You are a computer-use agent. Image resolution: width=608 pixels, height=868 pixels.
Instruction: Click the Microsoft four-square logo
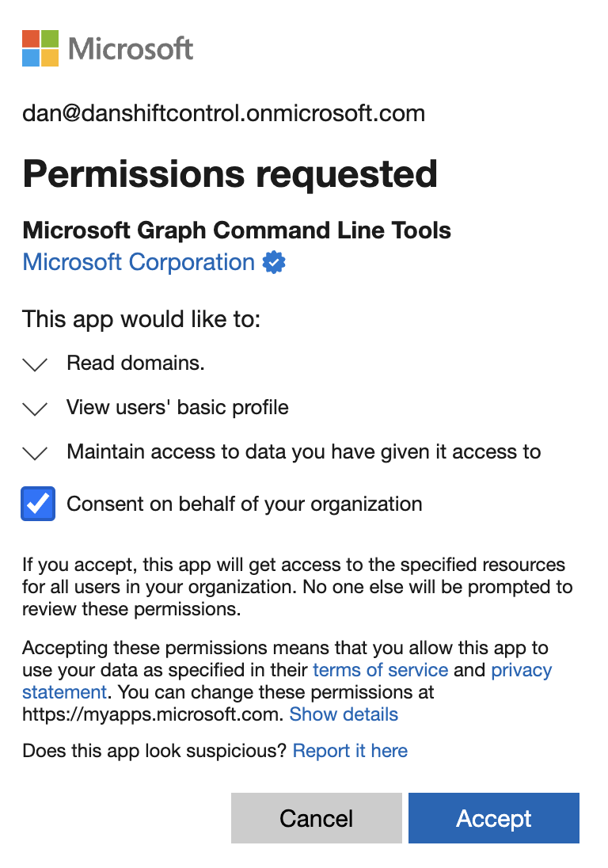40,48
